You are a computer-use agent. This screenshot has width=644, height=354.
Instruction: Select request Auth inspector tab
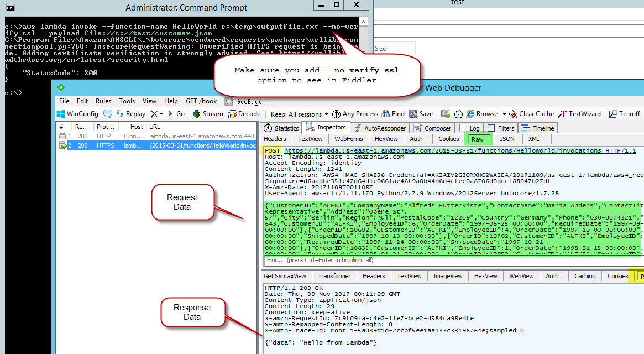[x=416, y=139]
